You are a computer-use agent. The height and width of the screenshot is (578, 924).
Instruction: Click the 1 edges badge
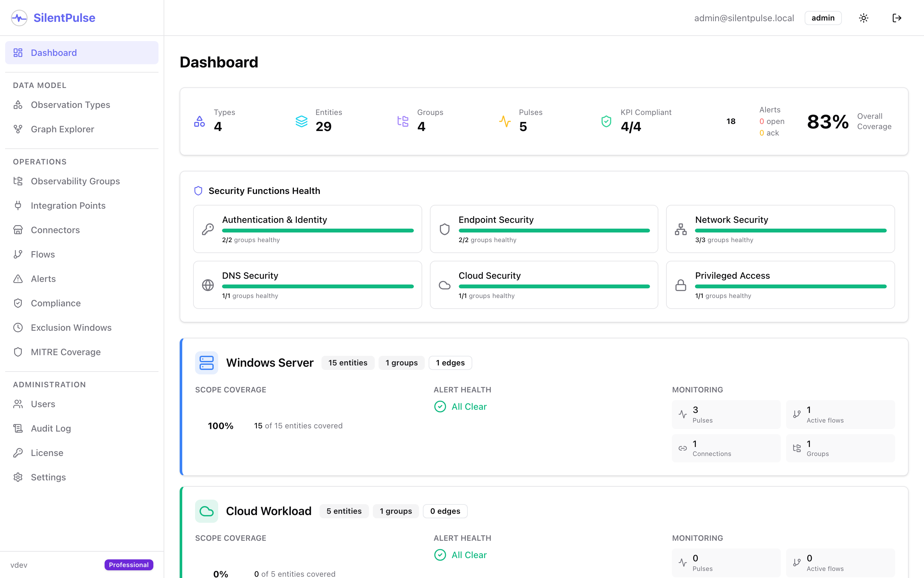click(x=450, y=363)
